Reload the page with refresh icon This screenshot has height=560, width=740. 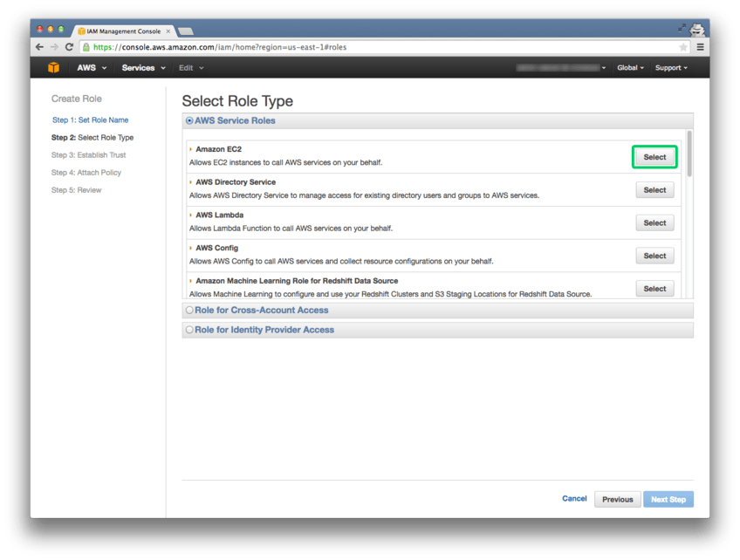[70, 47]
